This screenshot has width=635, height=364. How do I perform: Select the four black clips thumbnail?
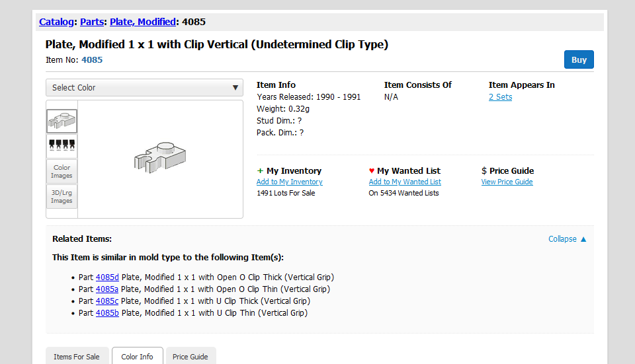pos(62,146)
